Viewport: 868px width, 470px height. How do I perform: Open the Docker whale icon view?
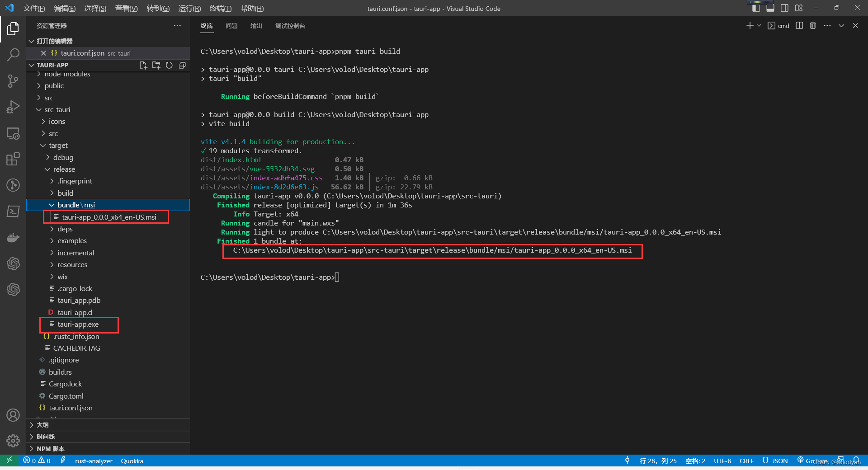click(x=13, y=237)
